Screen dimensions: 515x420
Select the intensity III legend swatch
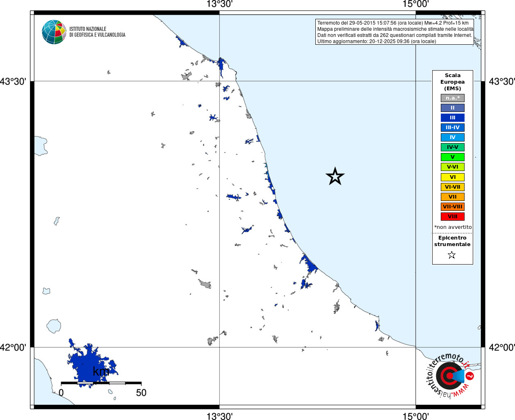pos(453,118)
